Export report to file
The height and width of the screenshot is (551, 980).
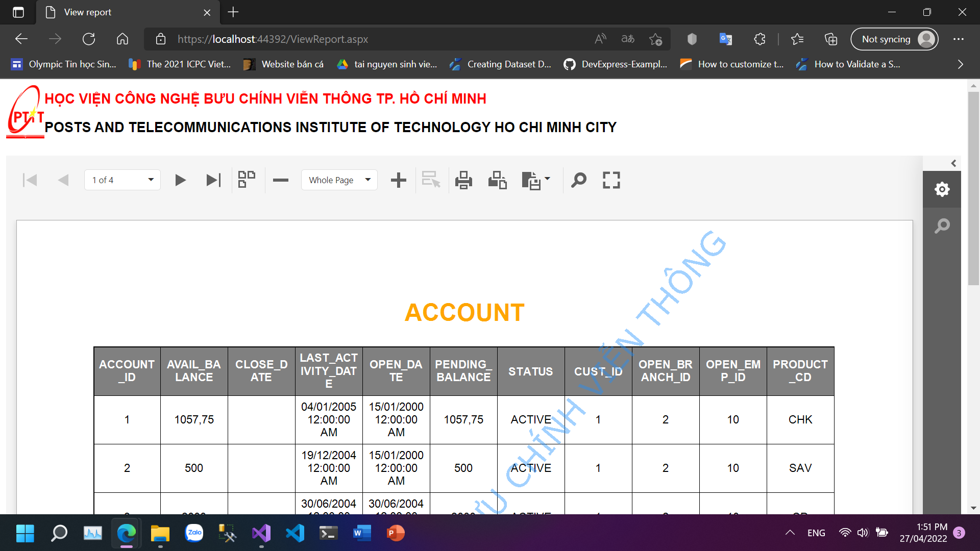[531, 181]
